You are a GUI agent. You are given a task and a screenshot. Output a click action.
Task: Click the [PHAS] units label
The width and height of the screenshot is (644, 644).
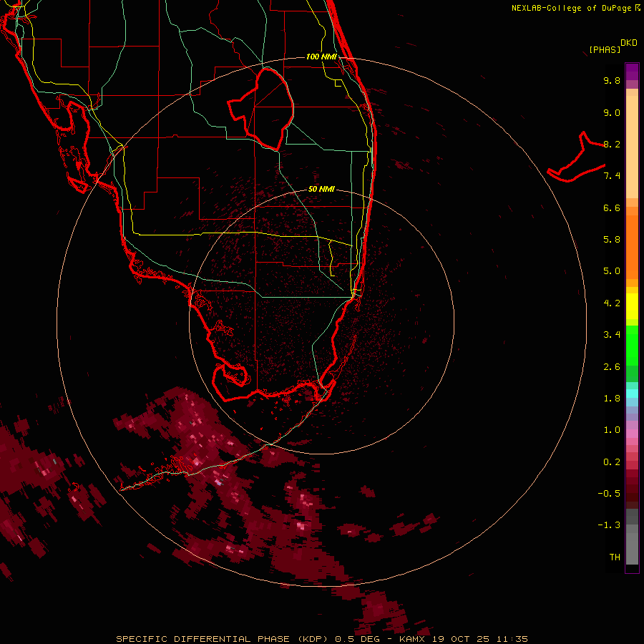[x=605, y=49]
